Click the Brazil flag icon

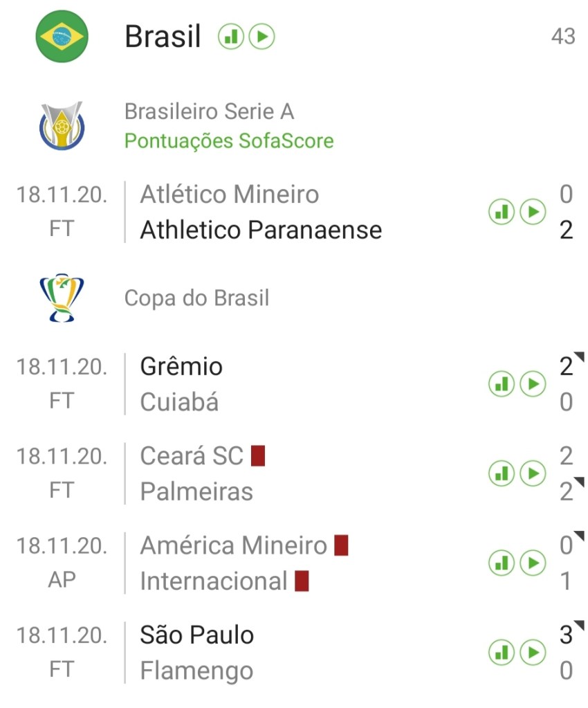(62, 36)
